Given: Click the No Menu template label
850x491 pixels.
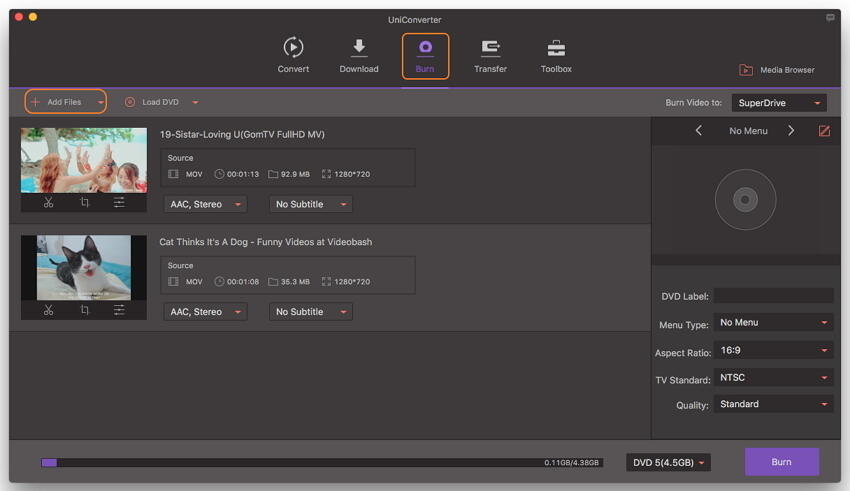Looking at the screenshot, I should coord(748,131).
